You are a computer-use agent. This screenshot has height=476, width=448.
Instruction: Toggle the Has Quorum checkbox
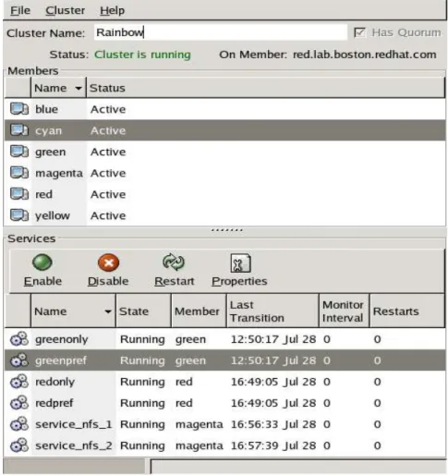point(359,32)
